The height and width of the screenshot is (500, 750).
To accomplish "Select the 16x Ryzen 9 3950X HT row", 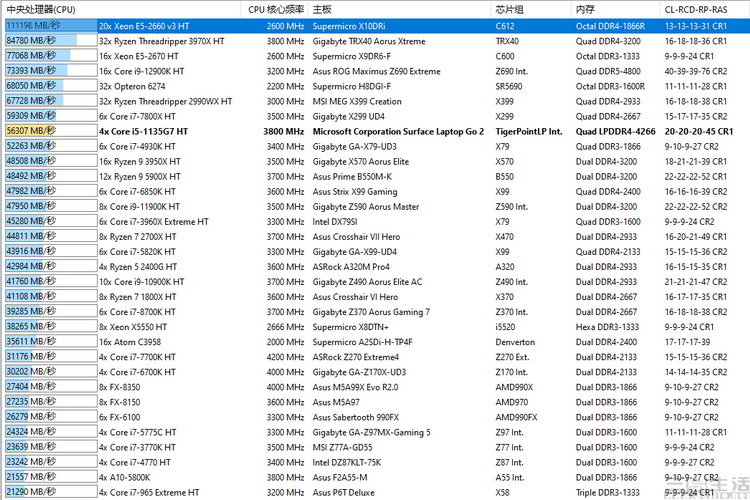I will (x=377, y=161).
